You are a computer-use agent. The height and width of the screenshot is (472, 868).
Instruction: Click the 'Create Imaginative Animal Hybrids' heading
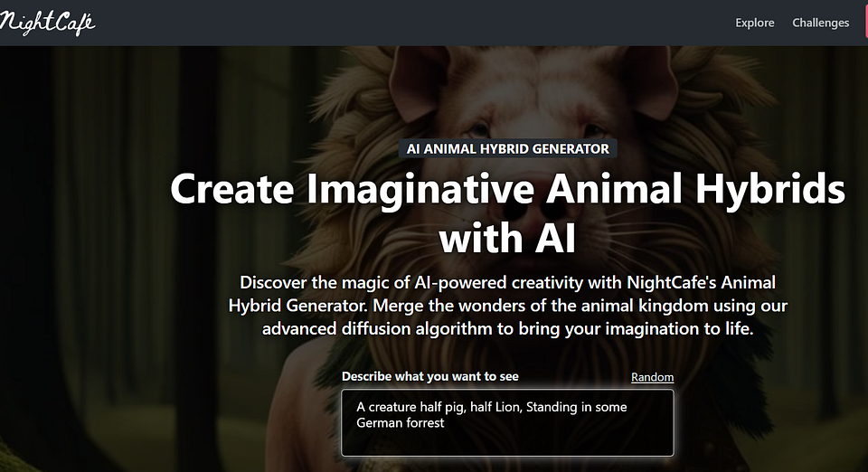point(507,189)
